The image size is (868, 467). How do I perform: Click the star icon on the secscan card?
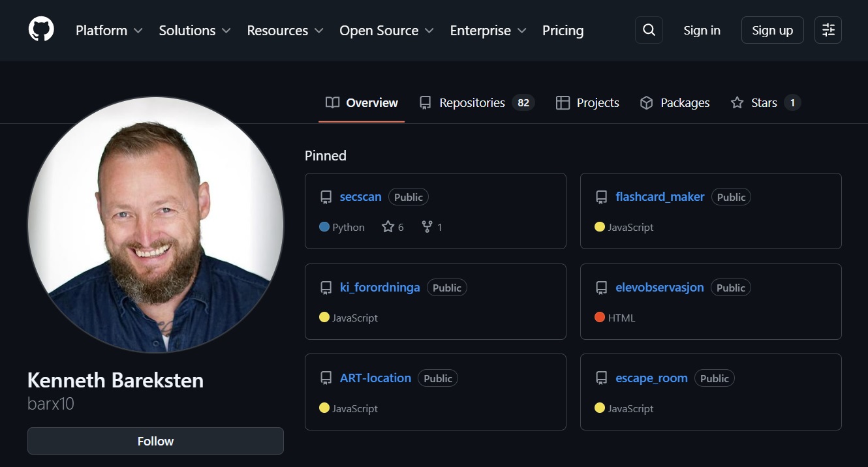tap(387, 226)
